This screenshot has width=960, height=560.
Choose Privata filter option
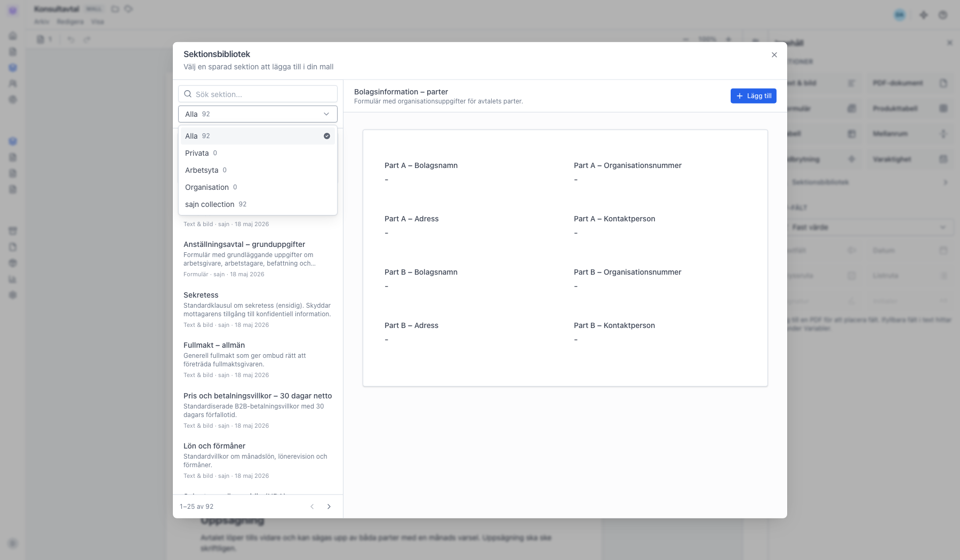point(258,153)
